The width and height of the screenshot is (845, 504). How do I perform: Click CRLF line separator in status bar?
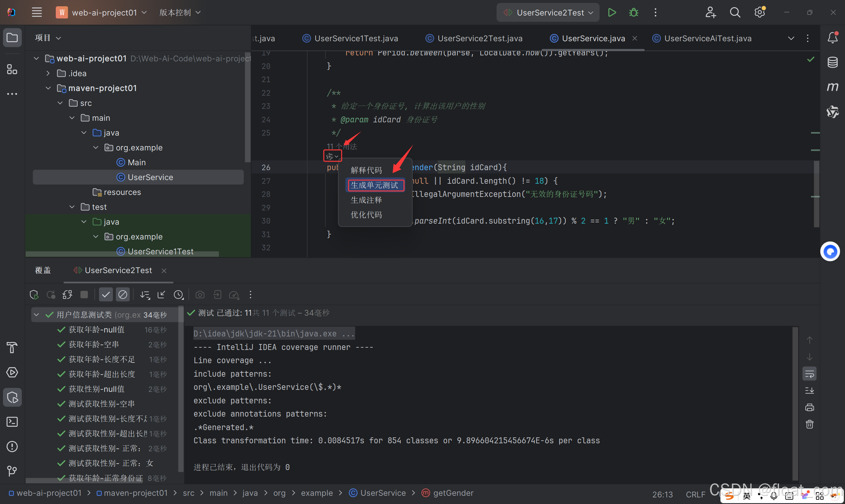pos(695,494)
